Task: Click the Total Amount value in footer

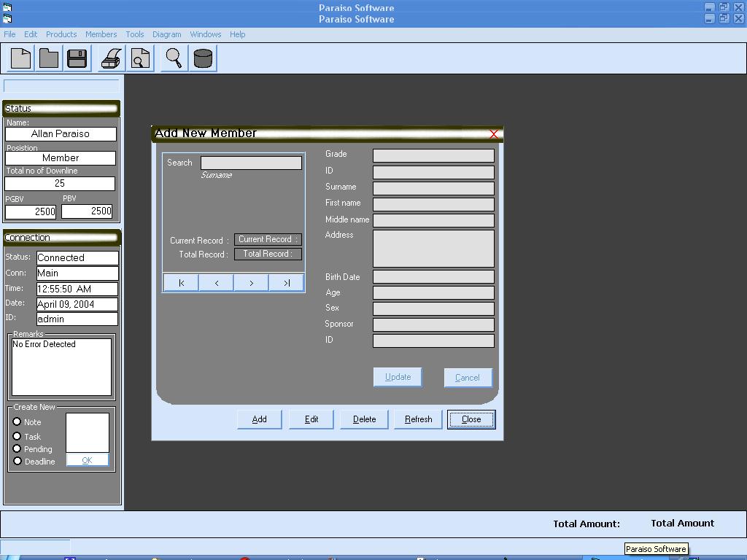Action: 683,524
